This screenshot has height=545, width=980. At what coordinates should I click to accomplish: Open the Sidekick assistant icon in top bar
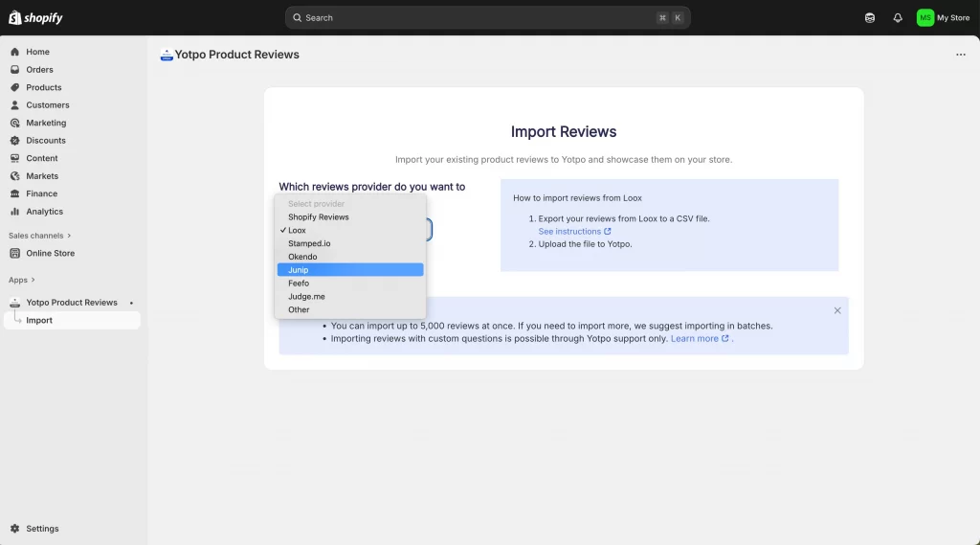[869, 18]
